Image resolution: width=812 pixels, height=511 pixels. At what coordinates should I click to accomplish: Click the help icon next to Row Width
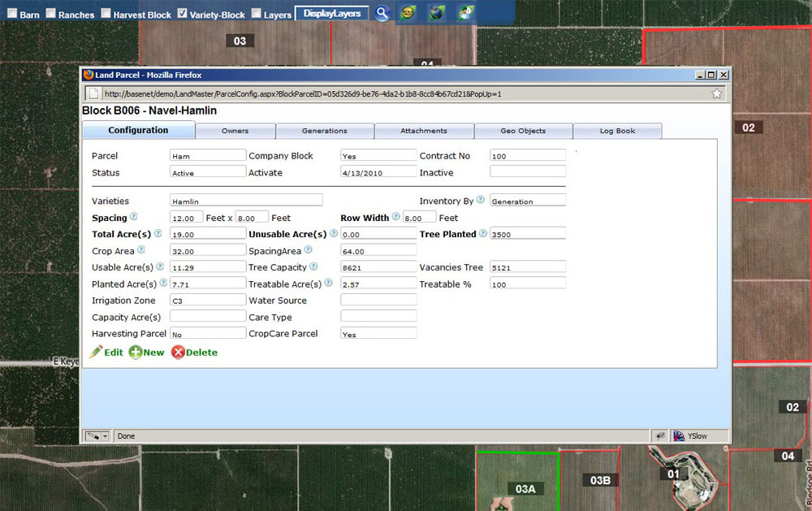395,217
